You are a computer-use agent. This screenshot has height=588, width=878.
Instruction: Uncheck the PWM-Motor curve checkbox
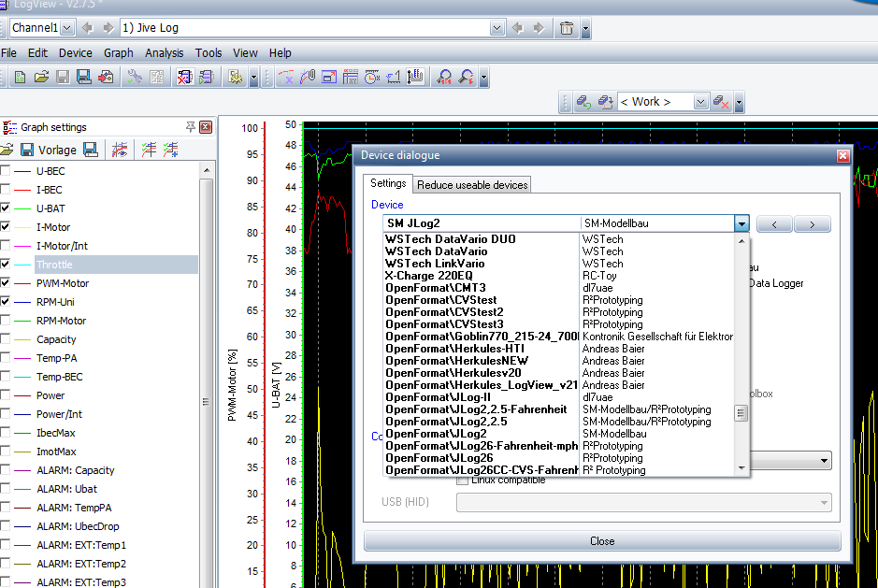(x=5, y=283)
